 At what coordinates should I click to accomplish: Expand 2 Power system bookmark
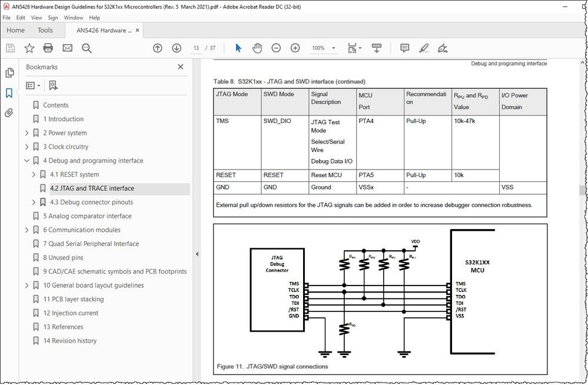(26, 133)
